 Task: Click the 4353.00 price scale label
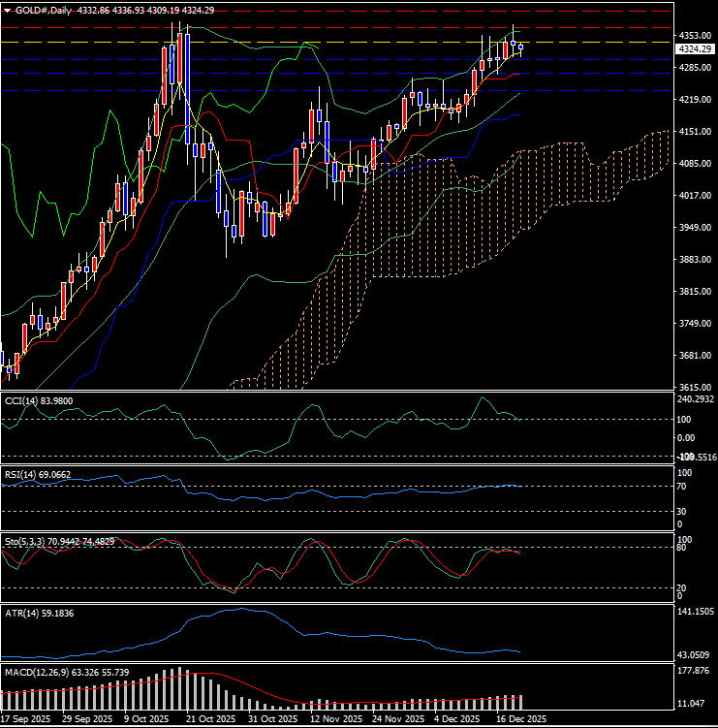click(x=695, y=35)
